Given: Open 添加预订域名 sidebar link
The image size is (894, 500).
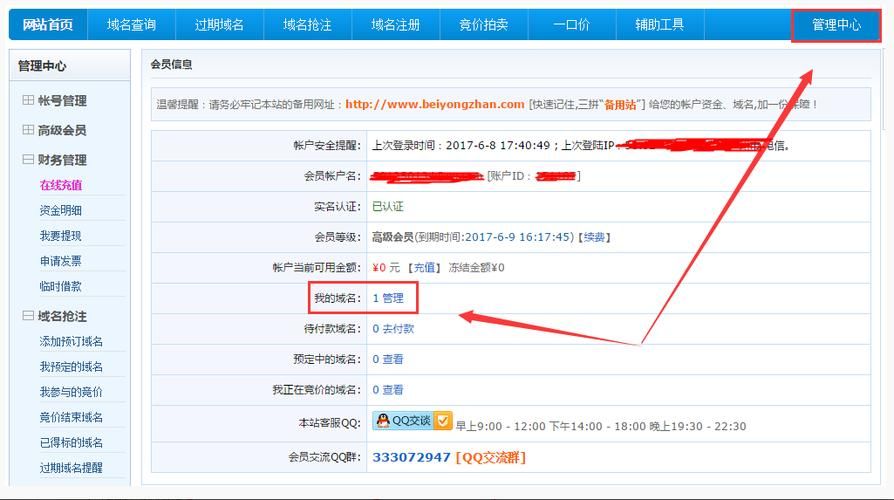Looking at the screenshot, I should point(71,342).
